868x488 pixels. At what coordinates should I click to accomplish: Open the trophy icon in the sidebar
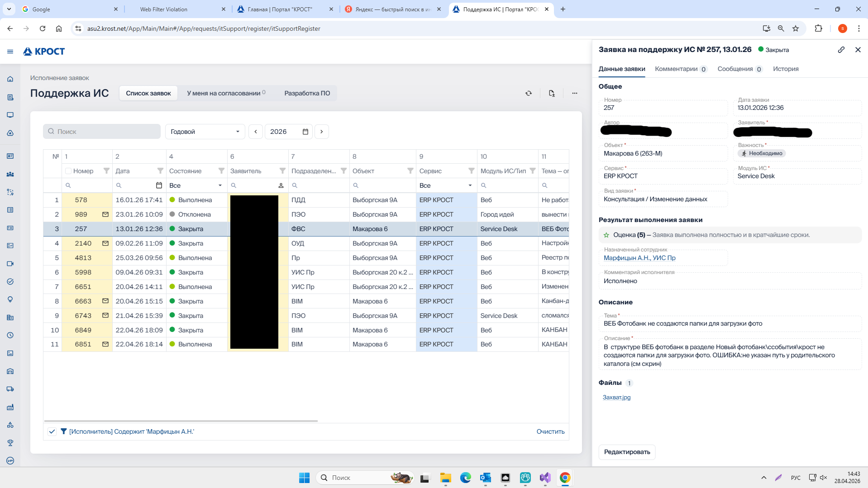click(x=10, y=443)
